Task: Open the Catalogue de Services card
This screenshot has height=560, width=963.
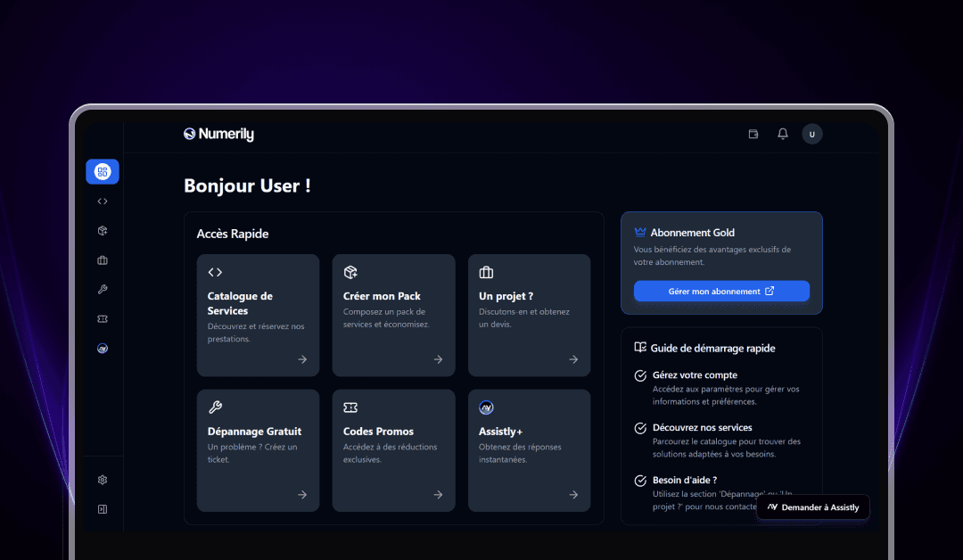Action: pos(258,315)
